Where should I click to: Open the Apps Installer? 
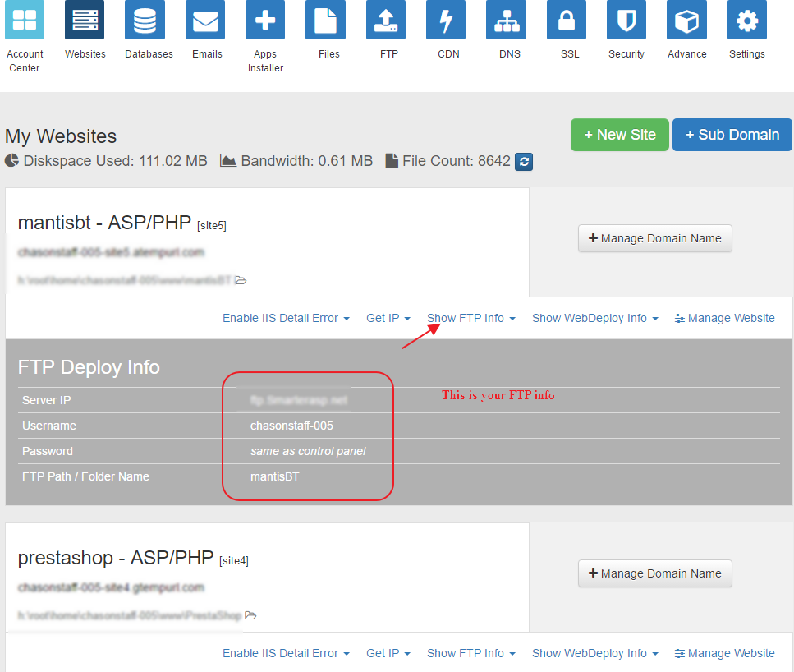pos(265,20)
